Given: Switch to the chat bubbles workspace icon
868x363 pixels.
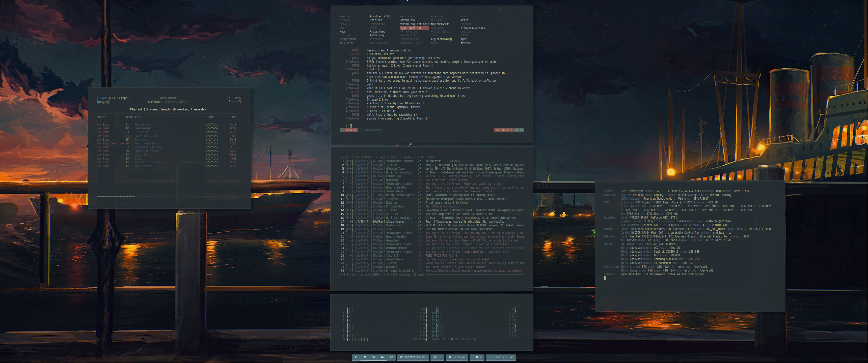Looking at the screenshot, I should [x=365, y=357].
